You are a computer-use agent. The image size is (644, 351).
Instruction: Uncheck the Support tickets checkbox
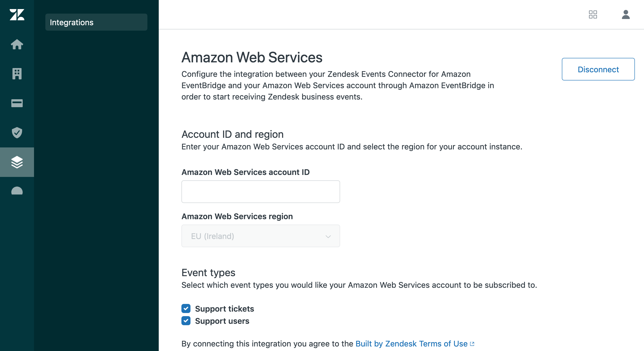pyautogui.click(x=186, y=308)
